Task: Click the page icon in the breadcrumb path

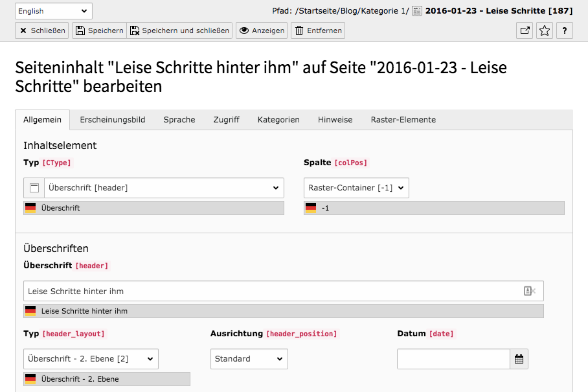Action: pos(415,10)
